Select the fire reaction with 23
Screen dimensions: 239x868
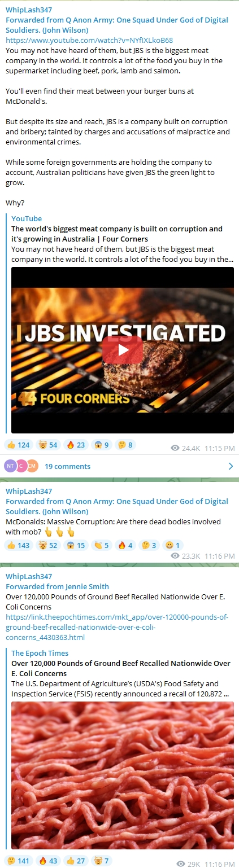[75, 445]
